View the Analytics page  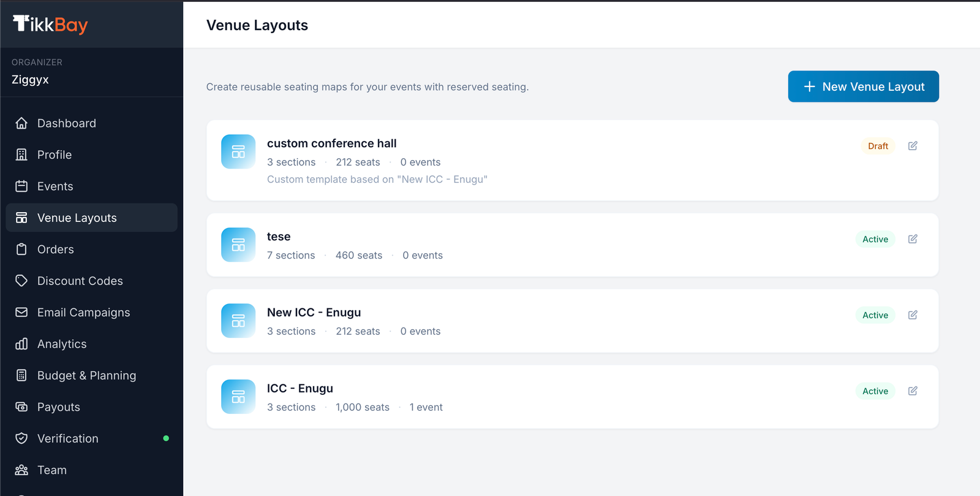pos(61,345)
